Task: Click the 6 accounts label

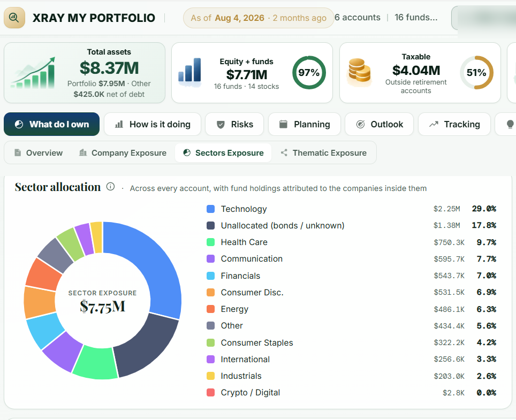Action: [358, 18]
